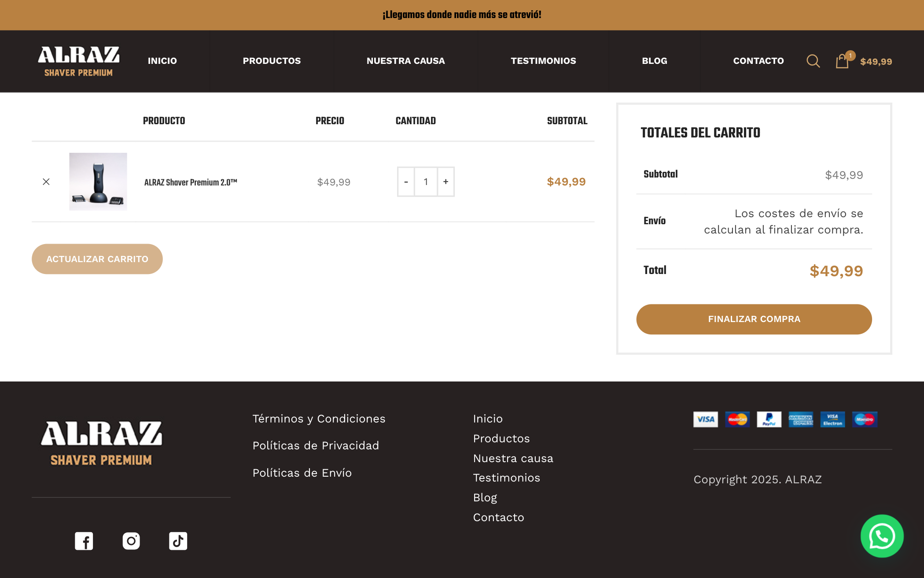
Task: Open Términos y Condiciones link
Action: click(319, 419)
